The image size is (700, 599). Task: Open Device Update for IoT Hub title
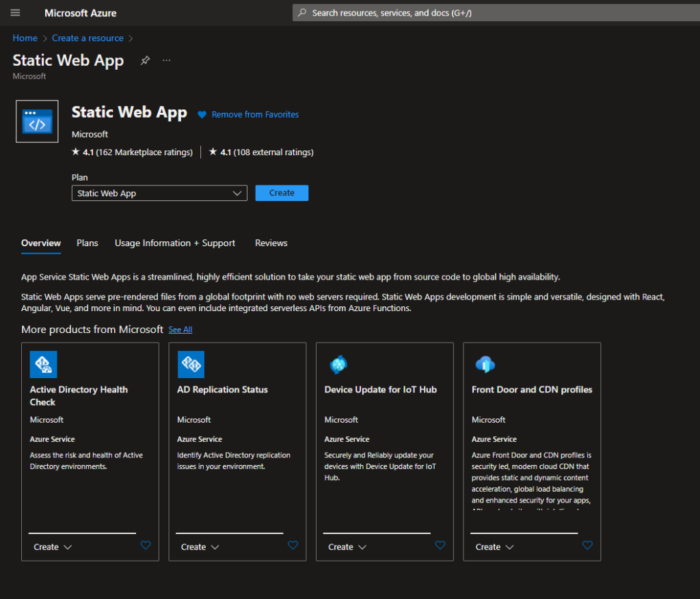[x=380, y=390]
